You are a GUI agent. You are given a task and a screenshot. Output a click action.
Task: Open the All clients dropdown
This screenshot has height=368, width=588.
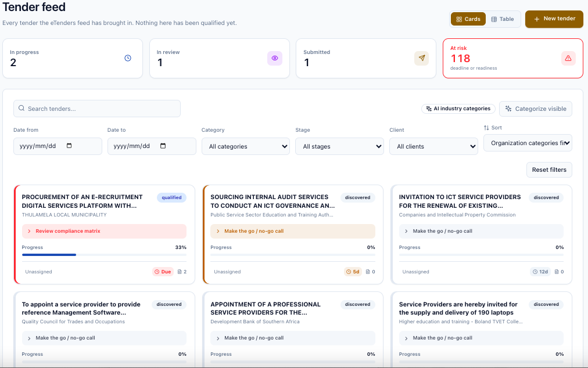click(433, 146)
